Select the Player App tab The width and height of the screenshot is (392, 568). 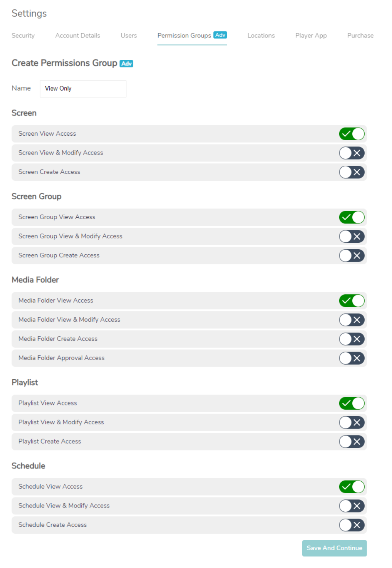click(311, 35)
